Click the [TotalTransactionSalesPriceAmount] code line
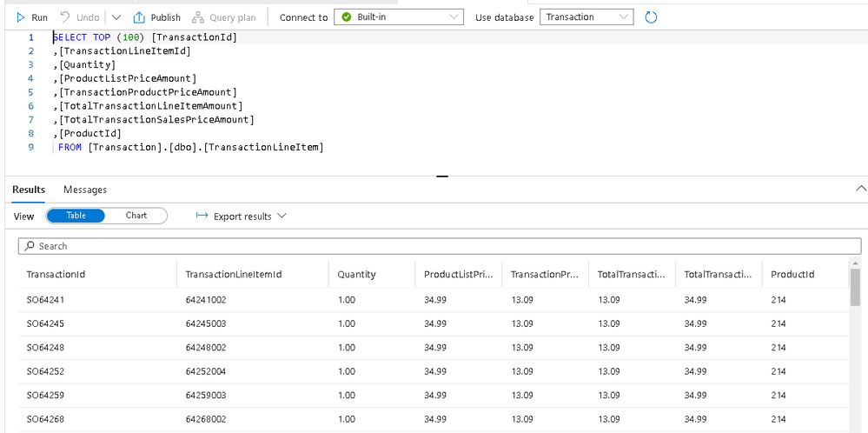 [x=153, y=120]
